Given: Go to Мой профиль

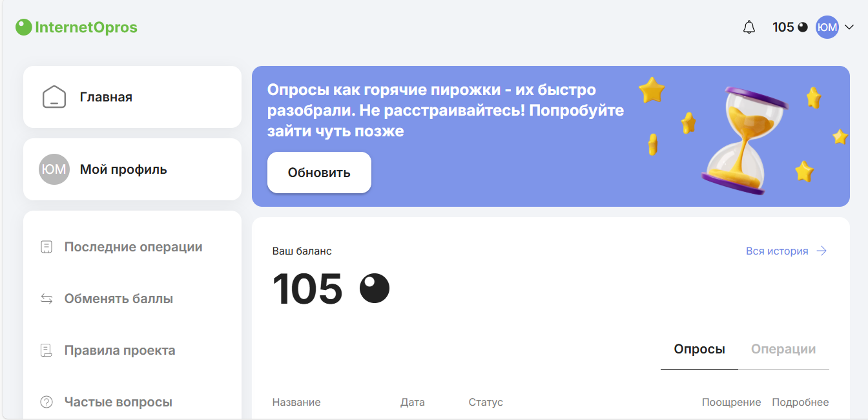Looking at the screenshot, I should click(x=123, y=169).
